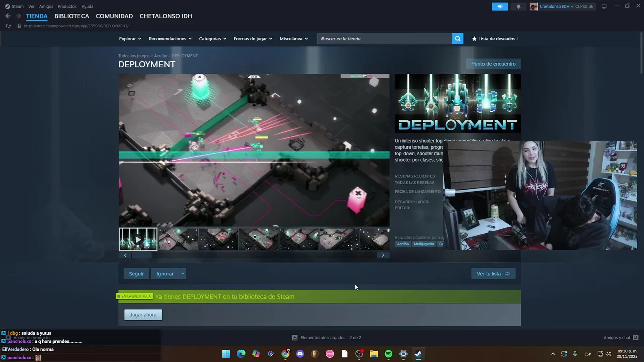Open Windows Start menu

[226, 354]
